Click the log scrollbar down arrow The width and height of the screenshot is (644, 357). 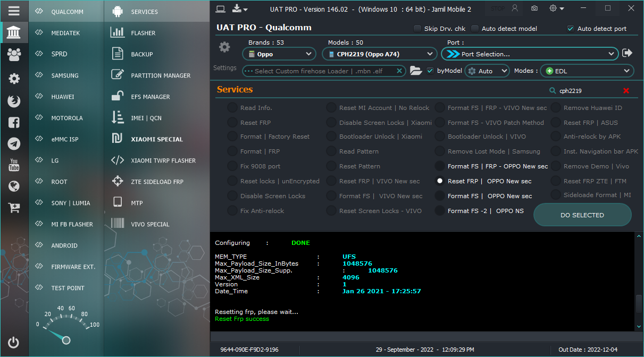[x=639, y=326]
